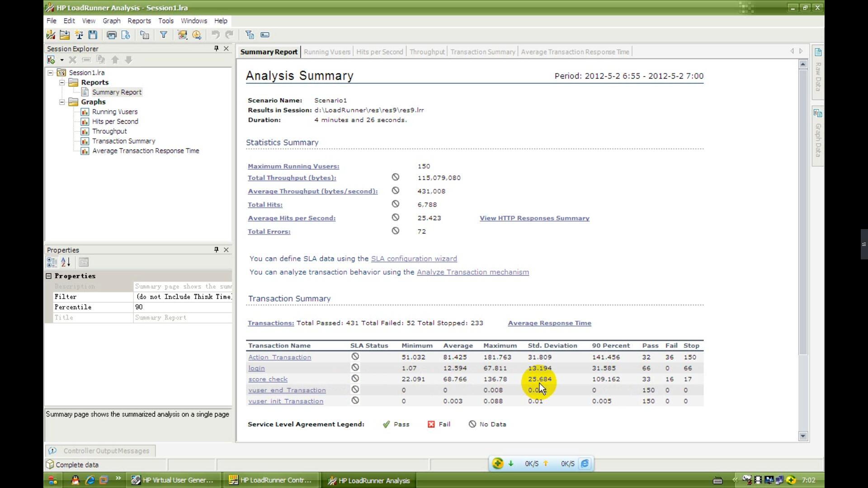Select Transaction Summary in Session Explorer tree
This screenshot has height=488, width=868.
(123, 141)
